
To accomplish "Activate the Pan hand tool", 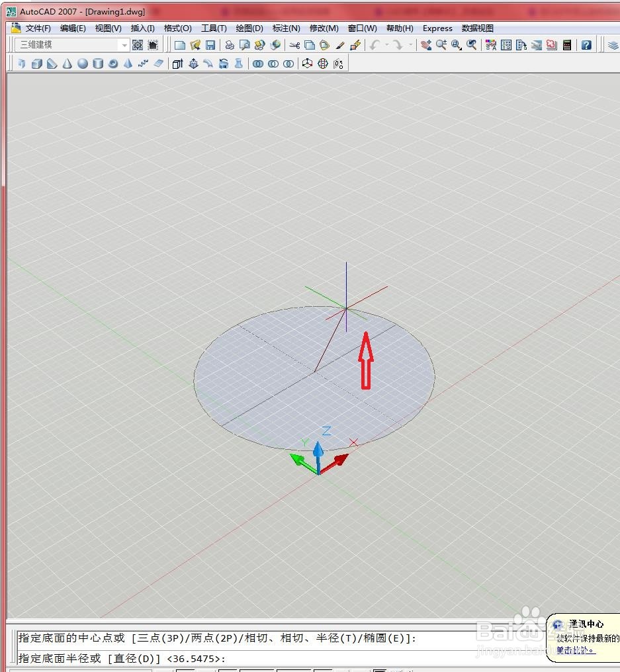I will click(425, 45).
